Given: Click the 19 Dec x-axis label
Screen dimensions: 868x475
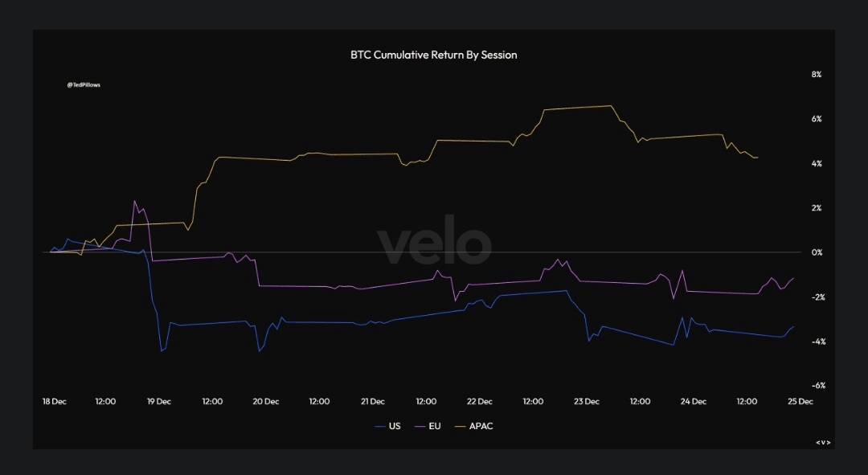Looking at the screenshot, I should pos(159,401).
